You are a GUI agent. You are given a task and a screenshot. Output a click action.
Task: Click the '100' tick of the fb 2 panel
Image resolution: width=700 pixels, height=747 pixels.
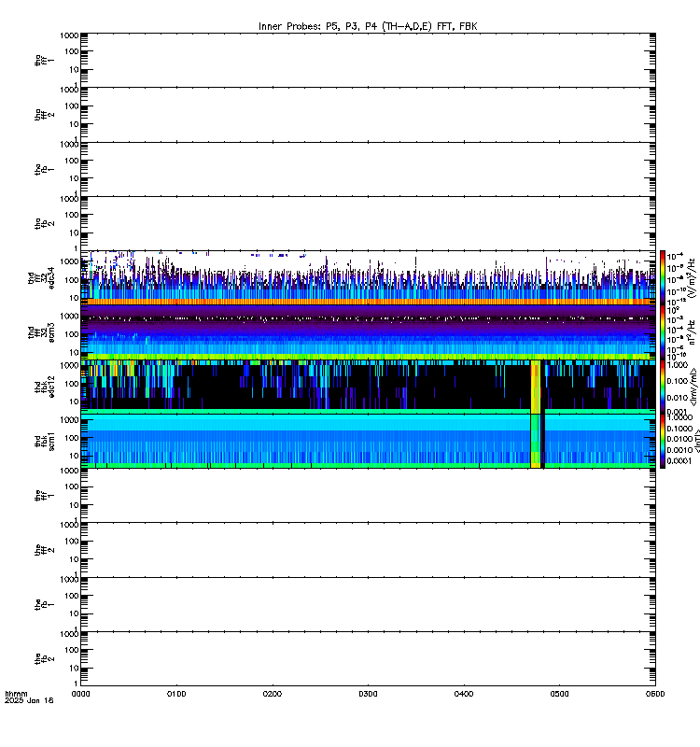(x=72, y=650)
